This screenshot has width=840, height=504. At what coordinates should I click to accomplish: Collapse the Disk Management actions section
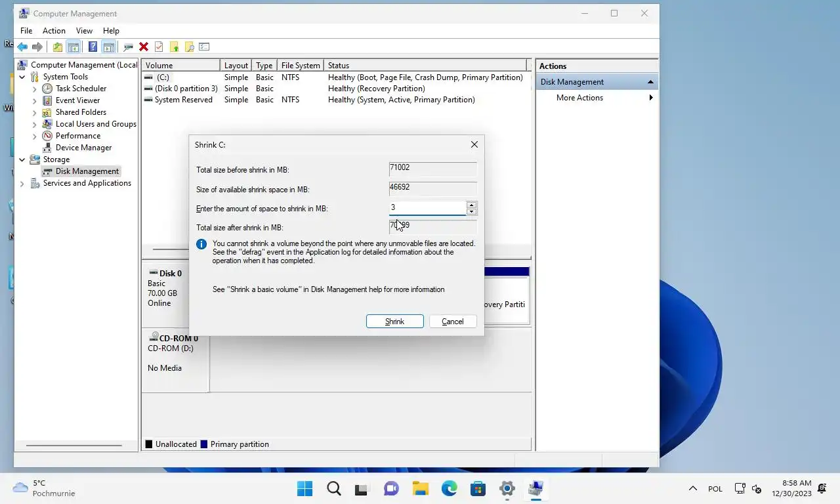(x=650, y=82)
